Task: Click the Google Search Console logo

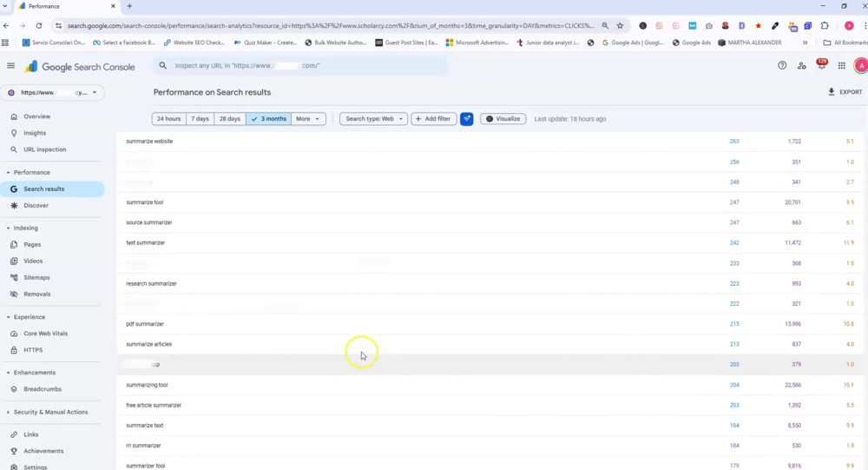Action: (x=80, y=67)
